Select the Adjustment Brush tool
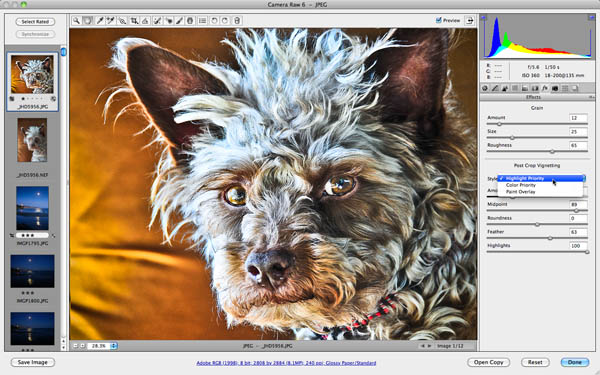The width and height of the screenshot is (600, 375). [x=179, y=21]
